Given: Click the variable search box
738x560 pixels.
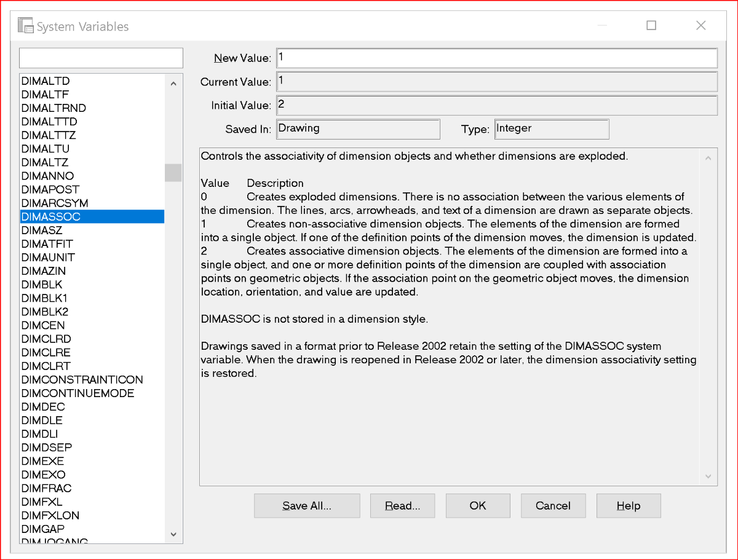Looking at the screenshot, I should pos(101,58).
